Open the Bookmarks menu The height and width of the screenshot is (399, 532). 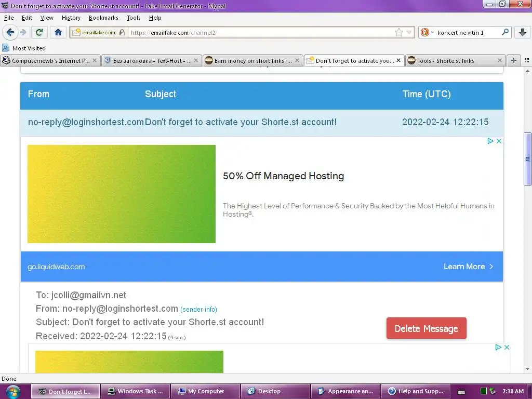coord(103,18)
